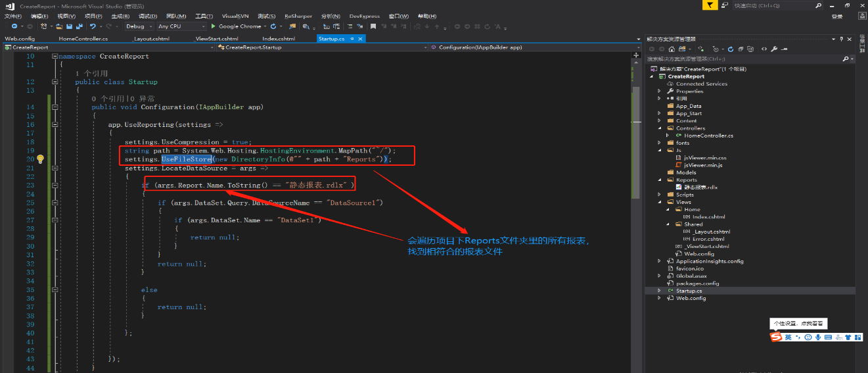The width and height of the screenshot is (868, 373).
Task: Click Solution Explorer Preview Selected Items icon
Action: point(784,49)
